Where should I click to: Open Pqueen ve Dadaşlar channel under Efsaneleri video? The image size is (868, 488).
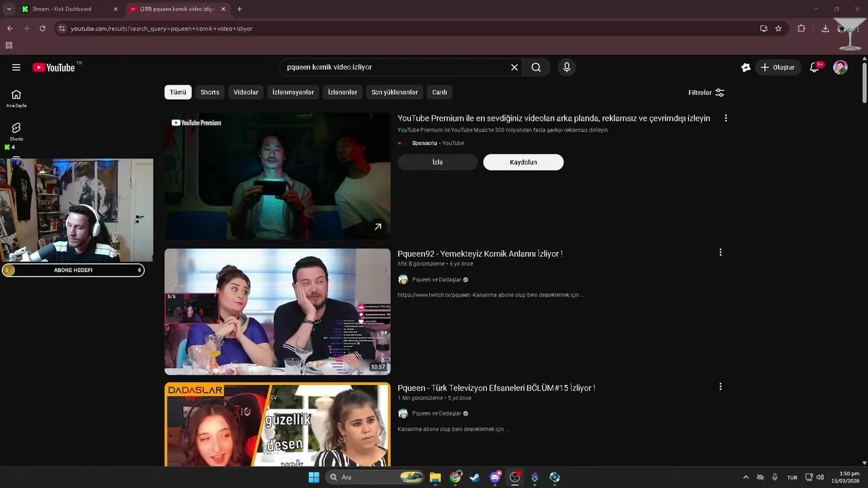[436, 413]
